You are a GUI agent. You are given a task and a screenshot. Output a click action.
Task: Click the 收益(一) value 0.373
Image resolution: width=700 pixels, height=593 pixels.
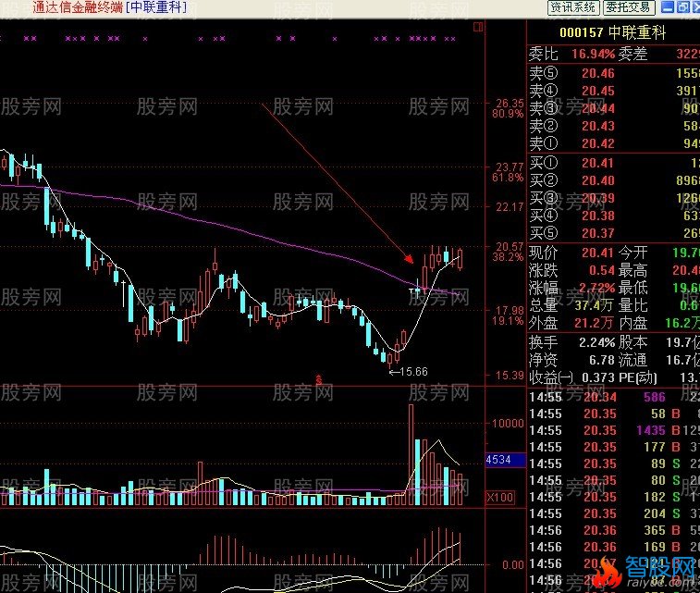pyautogui.click(x=598, y=377)
